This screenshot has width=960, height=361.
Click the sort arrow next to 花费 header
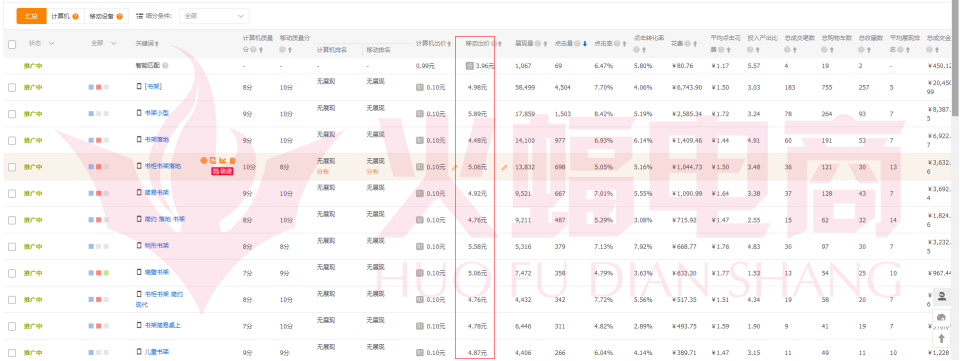696,43
